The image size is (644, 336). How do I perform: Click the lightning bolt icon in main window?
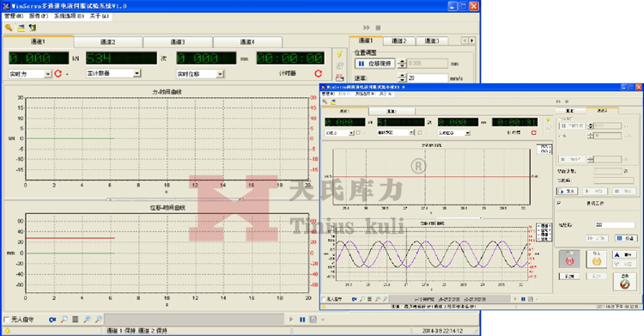tap(340, 54)
